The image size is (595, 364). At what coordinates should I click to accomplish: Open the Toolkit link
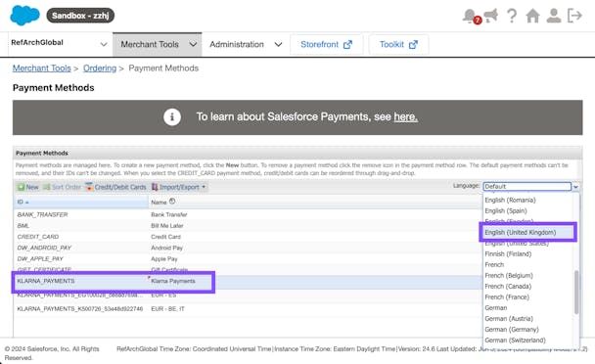tap(398, 44)
